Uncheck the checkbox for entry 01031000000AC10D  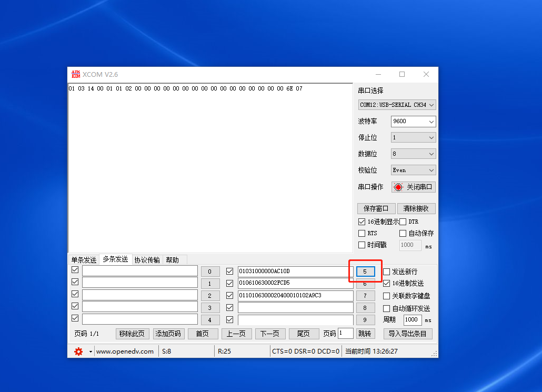[x=229, y=272]
